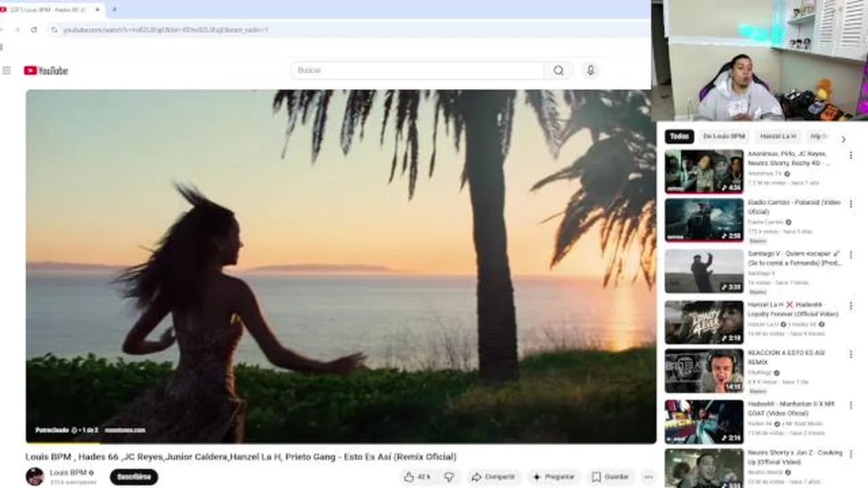Screen dimensions: 868x488
Task: Open options menu for Cooking Up video
Action: pyautogui.click(x=851, y=454)
